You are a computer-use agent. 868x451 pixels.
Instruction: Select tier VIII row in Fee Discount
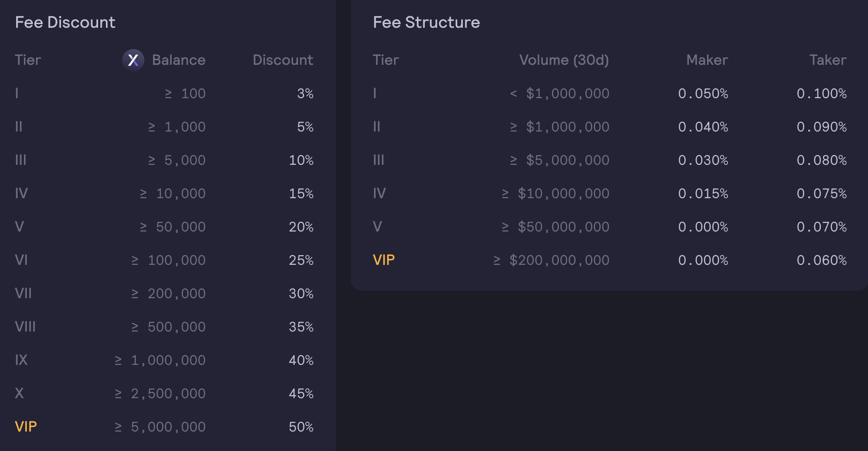(x=25, y=326)
